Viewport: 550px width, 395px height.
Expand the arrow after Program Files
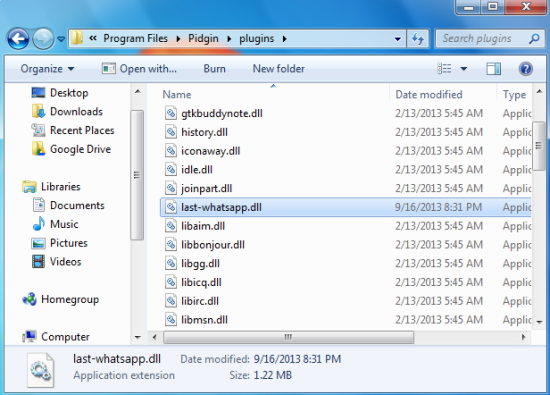(178, 39)
